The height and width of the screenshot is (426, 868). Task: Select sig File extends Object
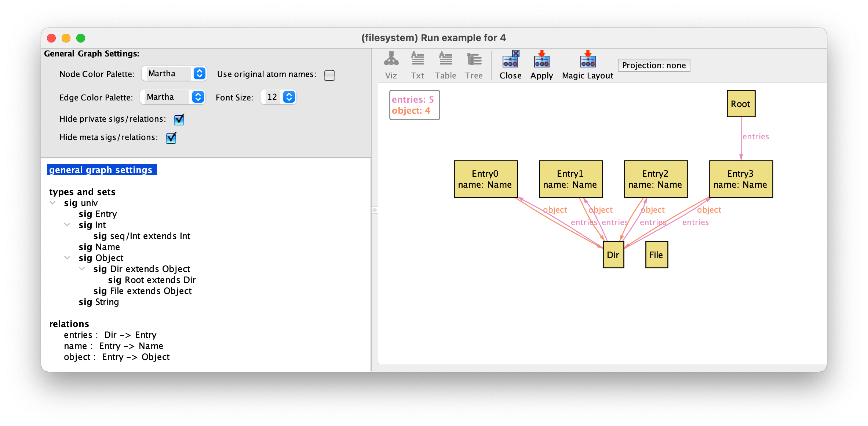(x=142, y=291)
